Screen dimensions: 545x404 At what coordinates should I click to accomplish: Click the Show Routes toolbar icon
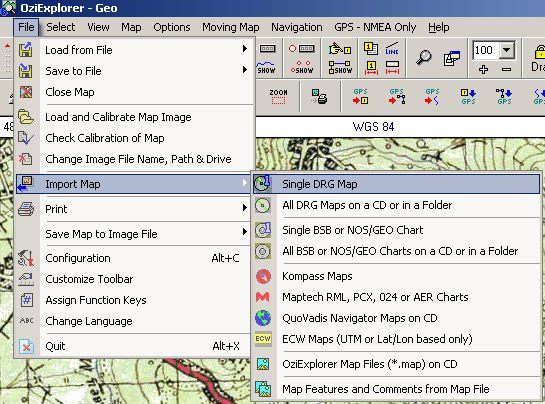click(x=340, y=67)
